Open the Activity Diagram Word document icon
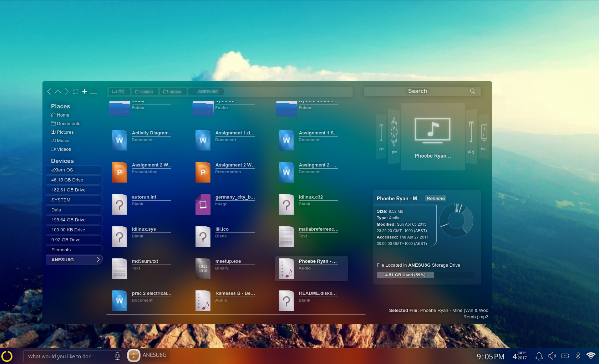This screenshot has height=364, width=599. point(120,140)
